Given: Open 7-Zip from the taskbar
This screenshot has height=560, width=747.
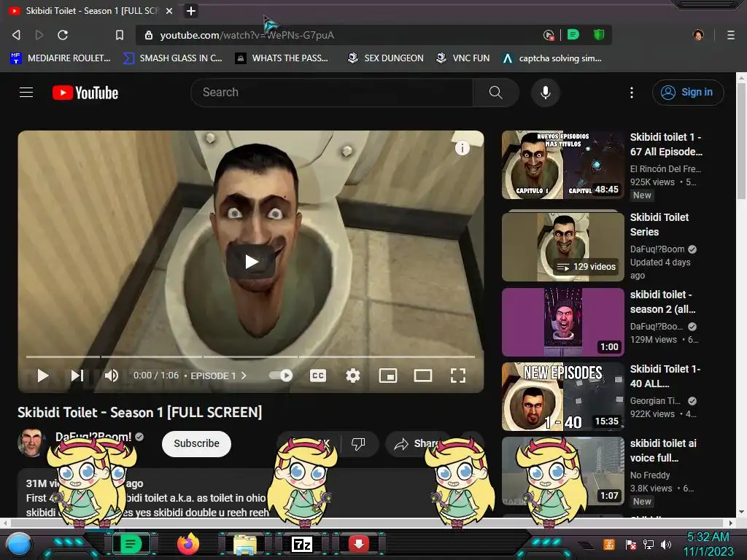Looking at the screenshot, I should click(302, 544).
